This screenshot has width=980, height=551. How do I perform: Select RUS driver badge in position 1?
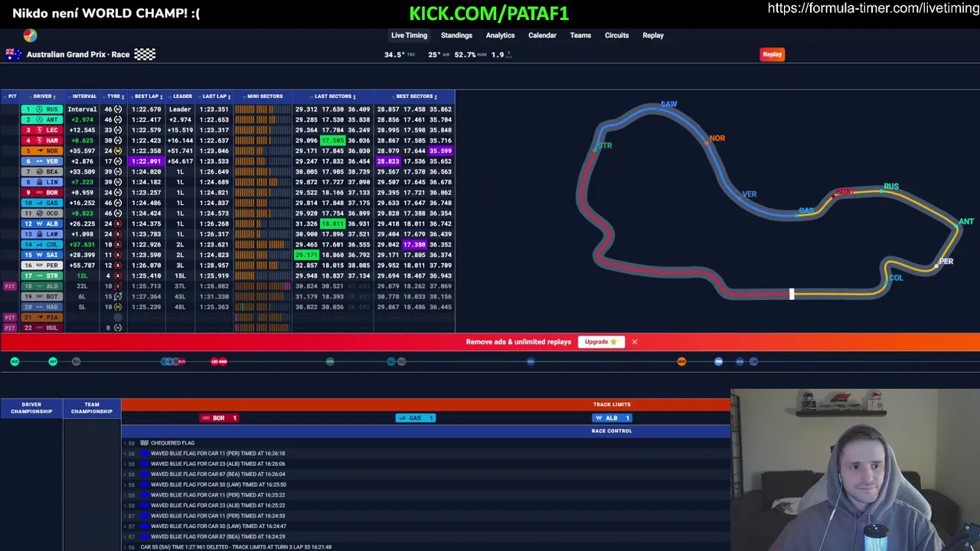coord(42,109)
